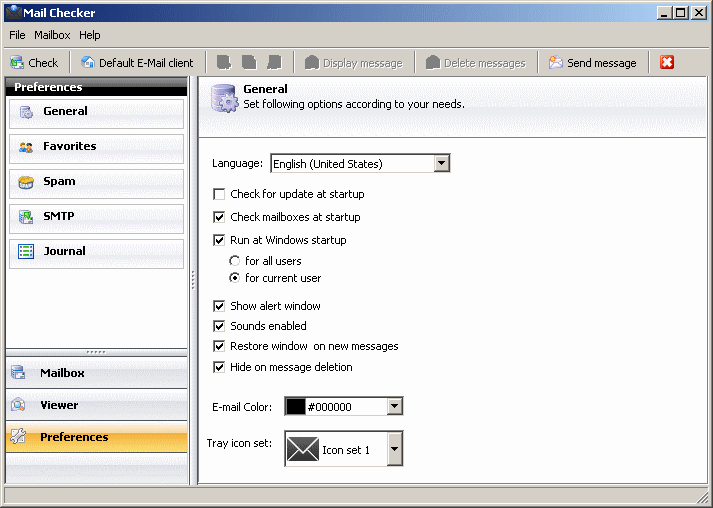The width and height of the screenshot is (713, 508).
Task: Click the second grayed page icon in toolbar
Action: 249,62
